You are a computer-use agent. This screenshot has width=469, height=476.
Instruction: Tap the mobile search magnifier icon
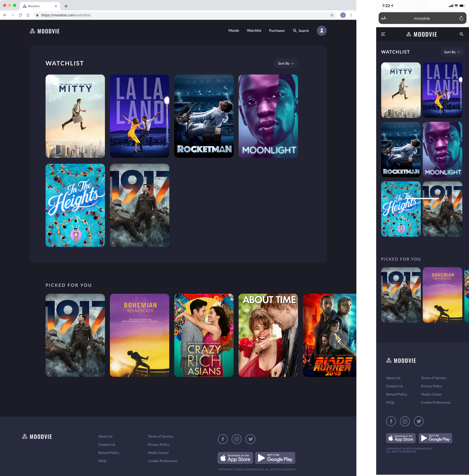point(461,34)
